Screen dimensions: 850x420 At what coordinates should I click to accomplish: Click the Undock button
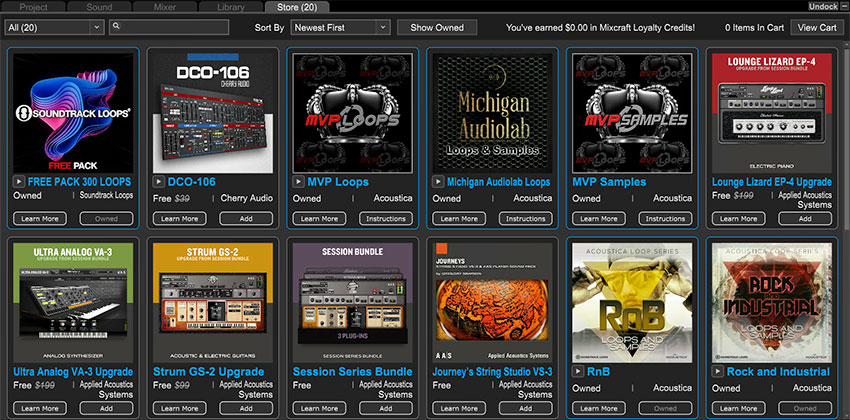click(822, 7)
